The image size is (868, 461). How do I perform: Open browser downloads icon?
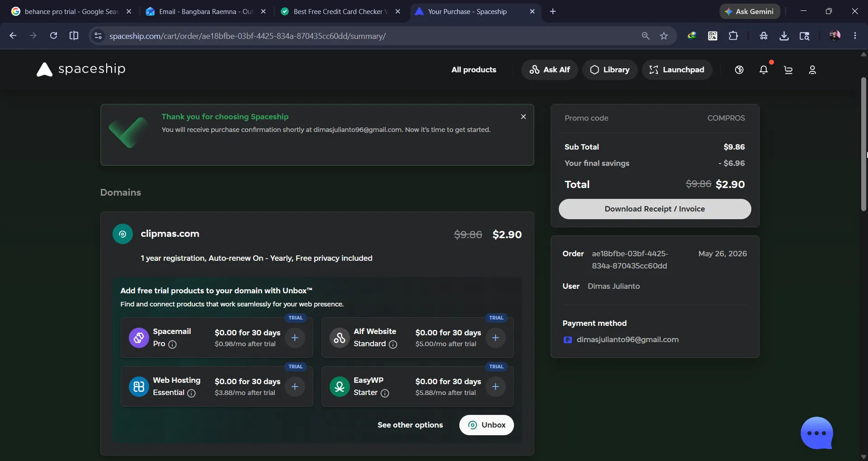pyautogui.click(x=784, y=36)
